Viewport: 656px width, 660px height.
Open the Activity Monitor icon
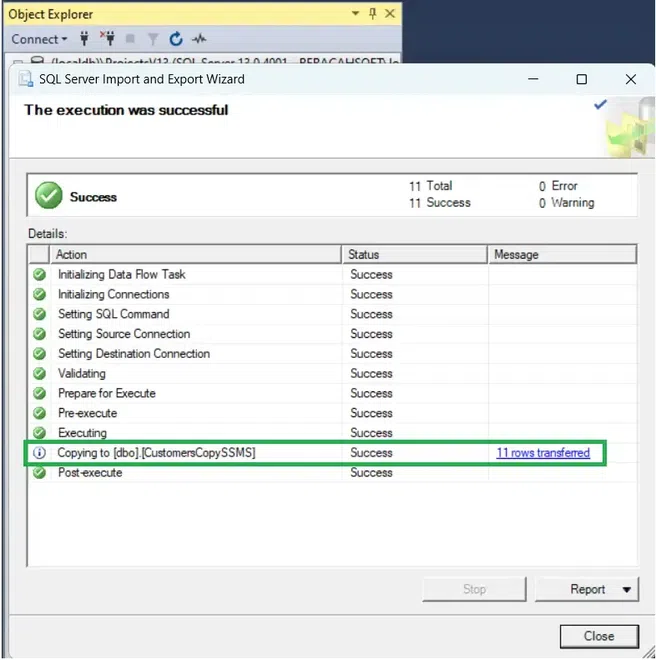pos(199,39)
